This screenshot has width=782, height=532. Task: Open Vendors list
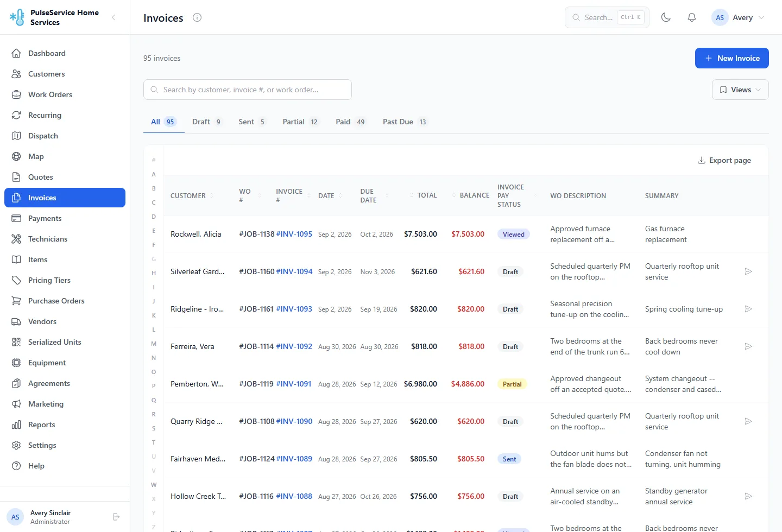pyautogui.click(x=65, y=321)
